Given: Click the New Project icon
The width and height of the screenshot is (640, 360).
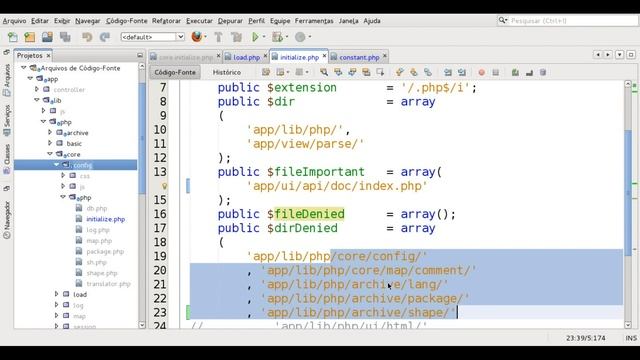Looking at the screenshot, I should pyautogui.click(x=30, y=37).
